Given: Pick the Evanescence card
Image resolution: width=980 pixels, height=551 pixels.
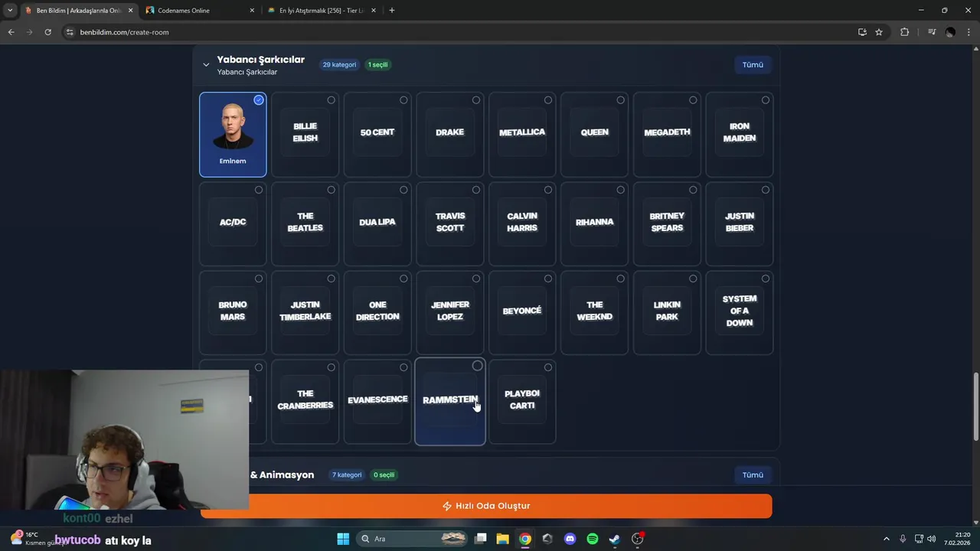Looking at the screenshot, I should 377,401.
